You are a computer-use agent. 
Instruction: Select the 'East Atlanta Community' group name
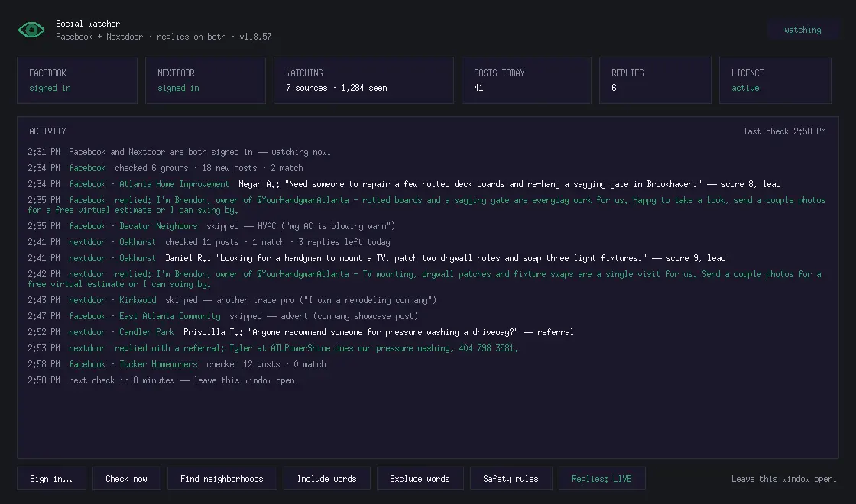coord(170,316)
